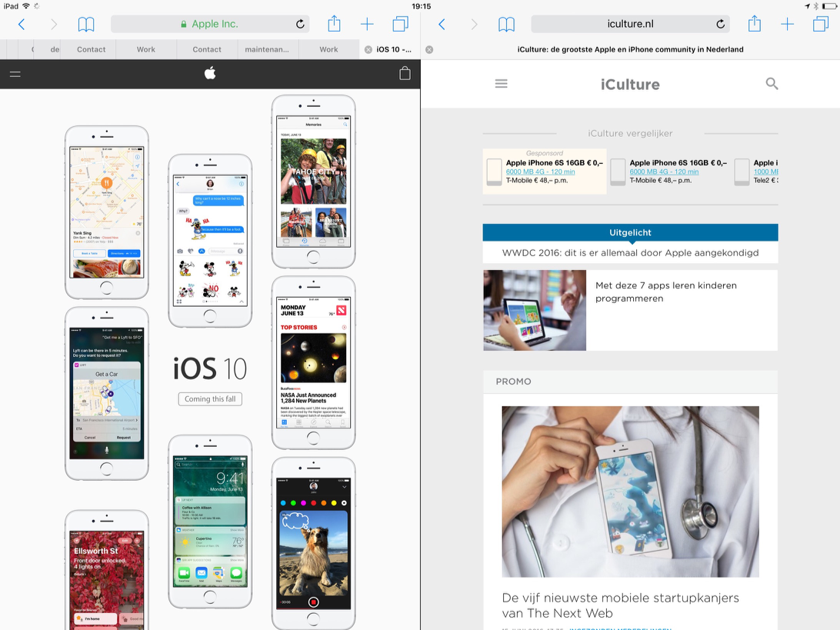Screen dimensions: 840x630
Task: Reload the Apple Inc. page
Action: [300, 24]
